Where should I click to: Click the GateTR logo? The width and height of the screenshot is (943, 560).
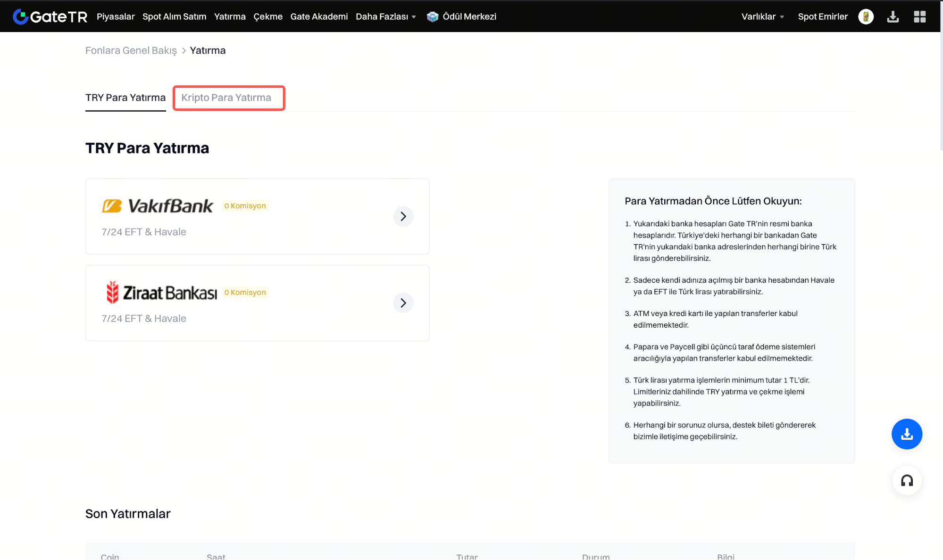[x=50, y=16]
